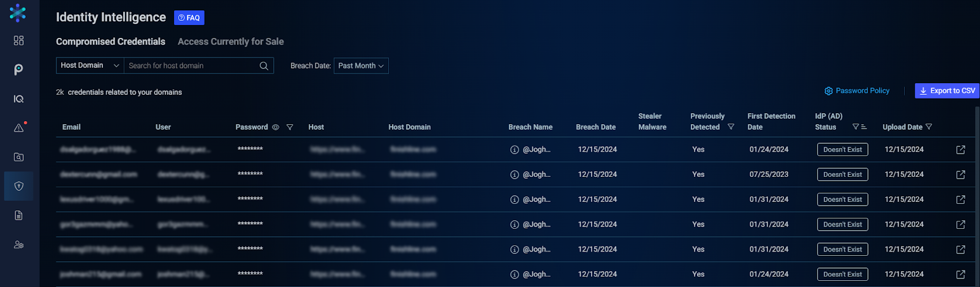Open the Past Month breach date dropdown
980x287 pixels.
coord(361,66)
